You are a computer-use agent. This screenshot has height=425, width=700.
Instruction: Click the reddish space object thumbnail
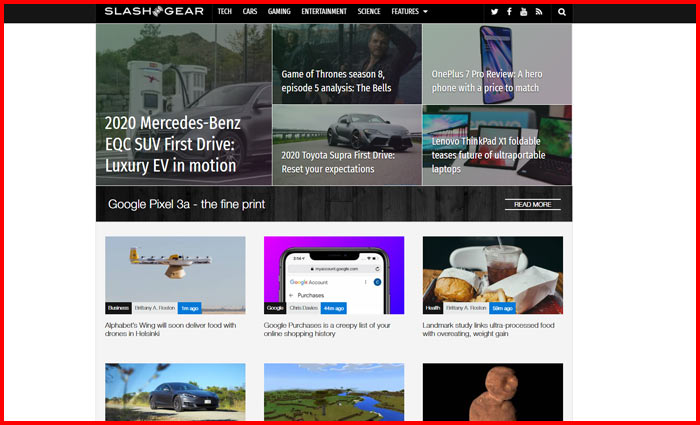[x=493, y=392]
